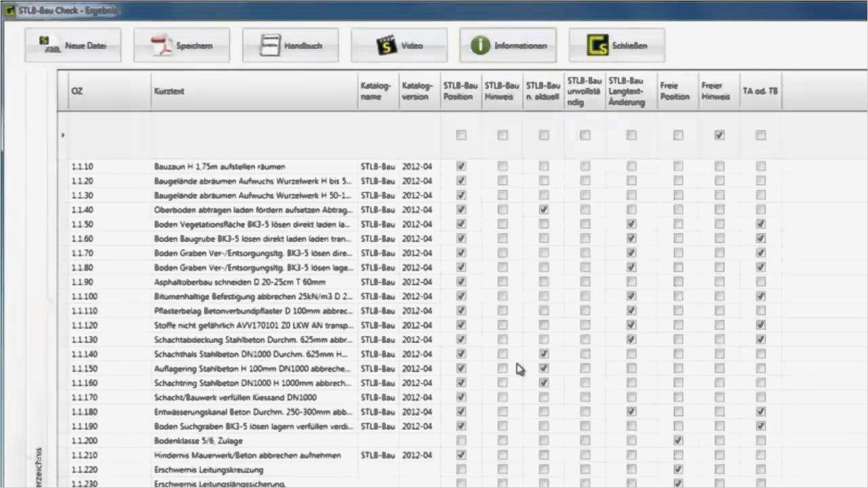Screen dimensions: 868x488
Task: Click OZ cell 1.1.160
Action: pos(85,383)
